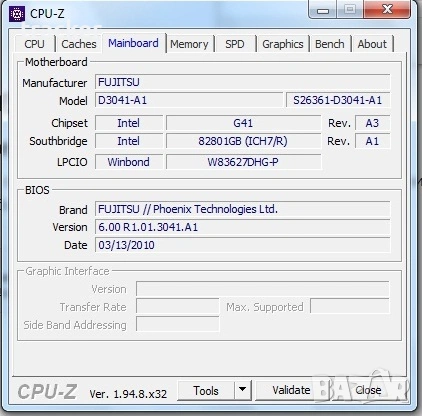Screen dimensions: 422x416
Task: Click the BIOS brand field Phoenix Technologies
Action: click(x=242, y=209)
